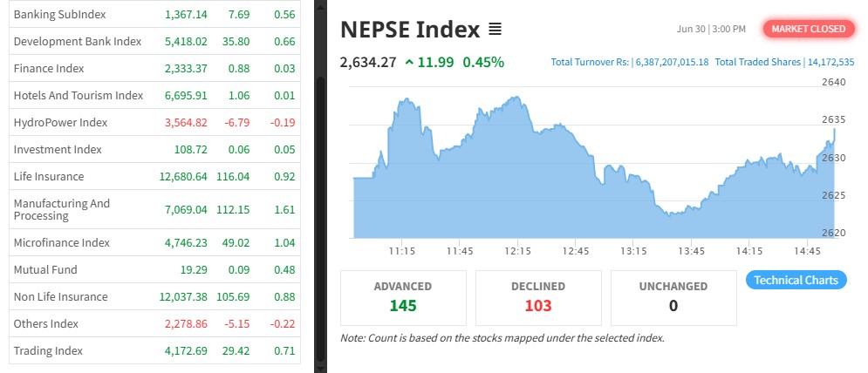Open Hotels And Tourism Index
Image resolution: width=868 pixels, height=373 pixels.
(78, 95)
